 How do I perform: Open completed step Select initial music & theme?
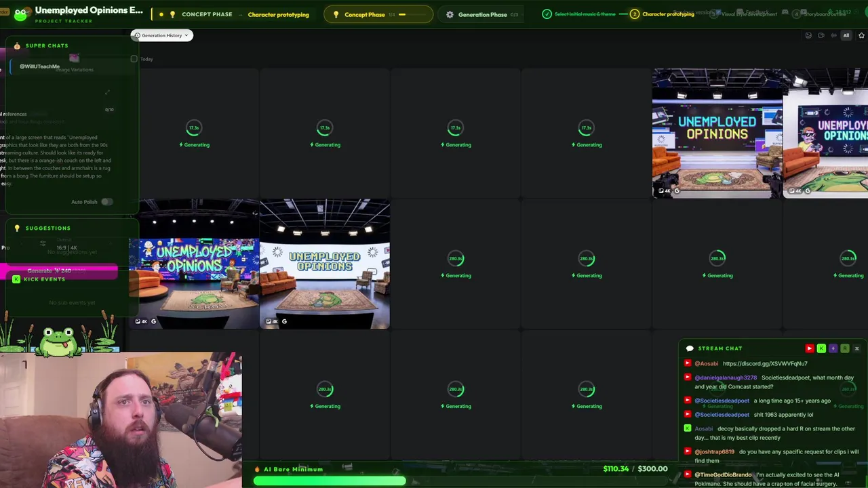(x=580, y=14)
